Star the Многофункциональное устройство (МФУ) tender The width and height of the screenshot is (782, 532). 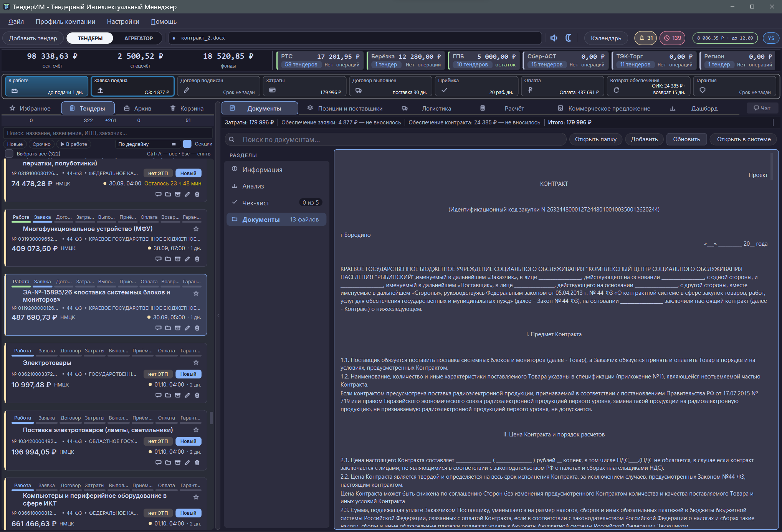(x=196, y=229)
